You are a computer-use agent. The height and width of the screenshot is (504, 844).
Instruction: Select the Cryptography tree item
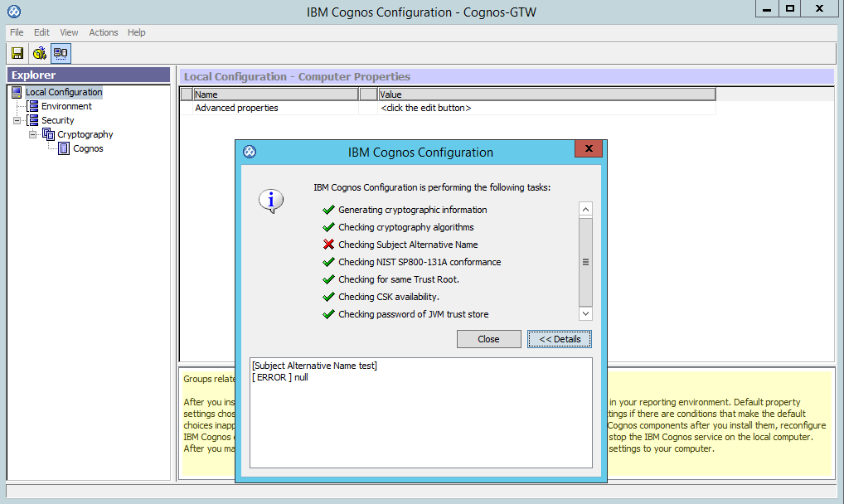85,134
